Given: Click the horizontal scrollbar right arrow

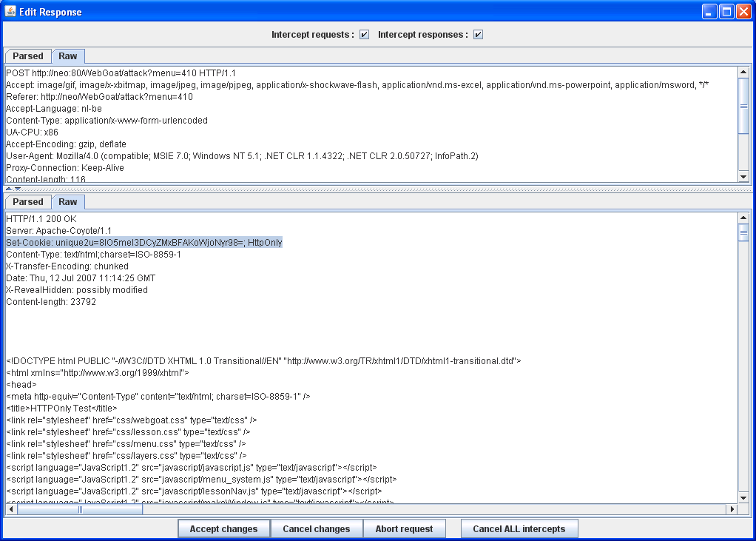Looking at the screenshot, I should coord(732,509).
